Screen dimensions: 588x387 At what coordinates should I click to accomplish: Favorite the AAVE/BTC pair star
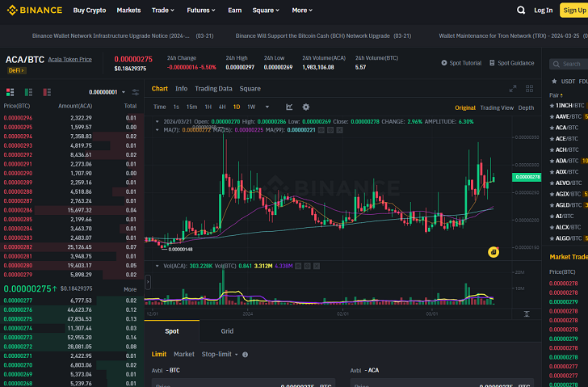coord(552,116)
